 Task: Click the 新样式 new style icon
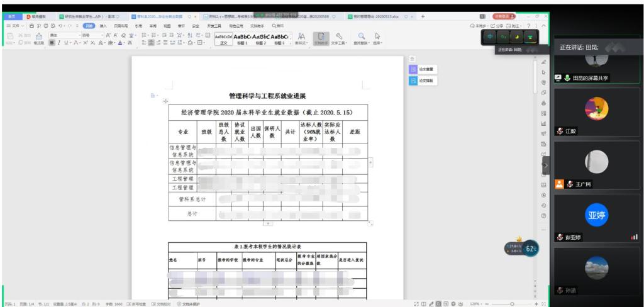pyautogui.click(x=301, y=38)
